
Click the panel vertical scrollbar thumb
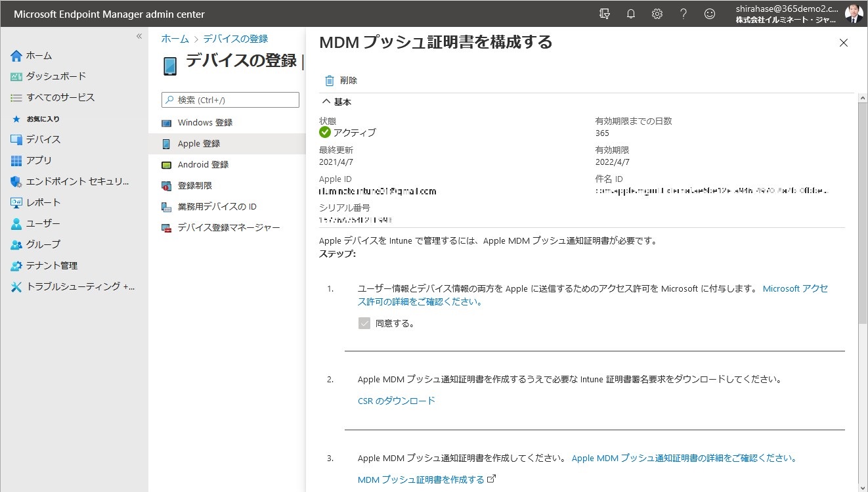point(863,213)
